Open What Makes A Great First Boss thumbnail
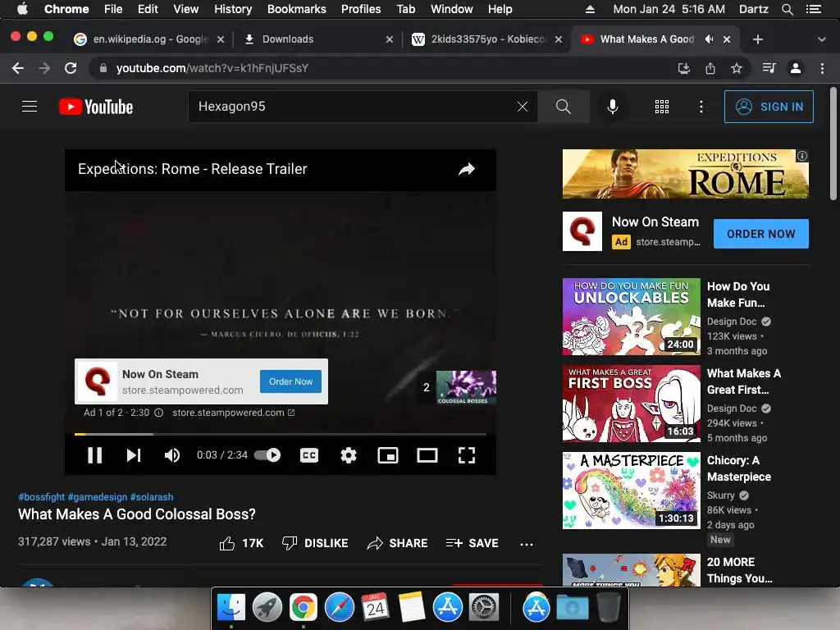This screenshot has height=630, width=840. coord(631,404)
